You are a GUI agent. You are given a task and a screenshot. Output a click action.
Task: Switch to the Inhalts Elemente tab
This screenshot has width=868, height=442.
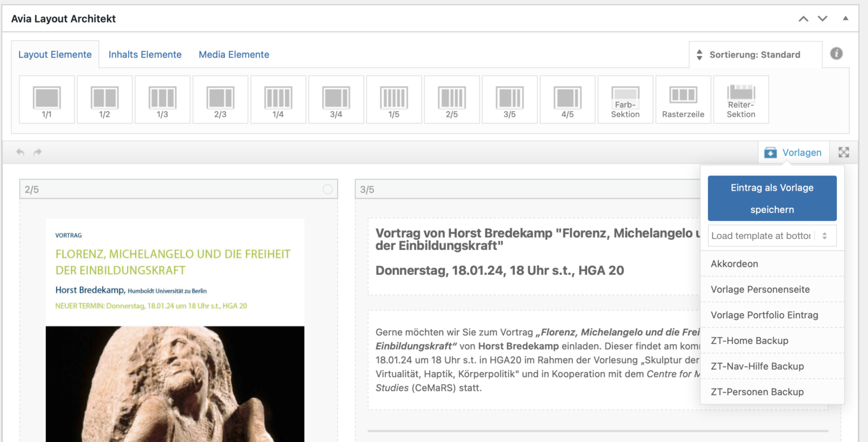click(145, 54)
